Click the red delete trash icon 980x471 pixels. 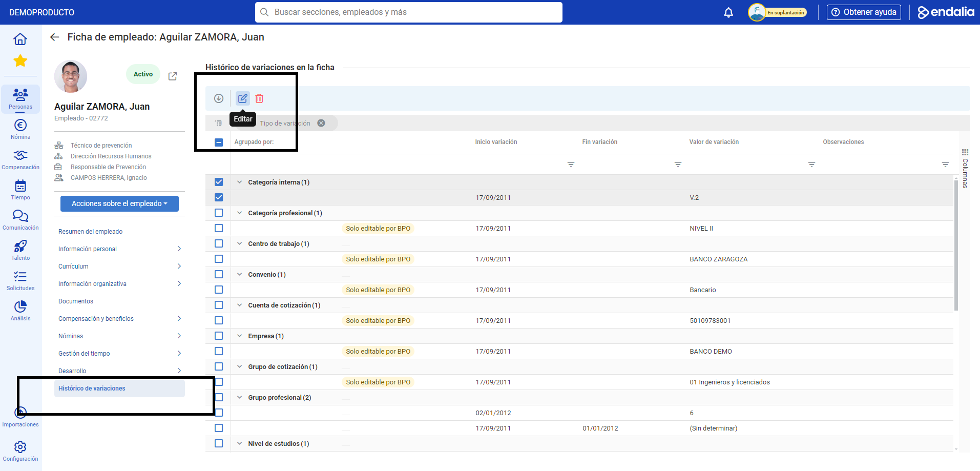pyautogui.click(x=259, y=98)
